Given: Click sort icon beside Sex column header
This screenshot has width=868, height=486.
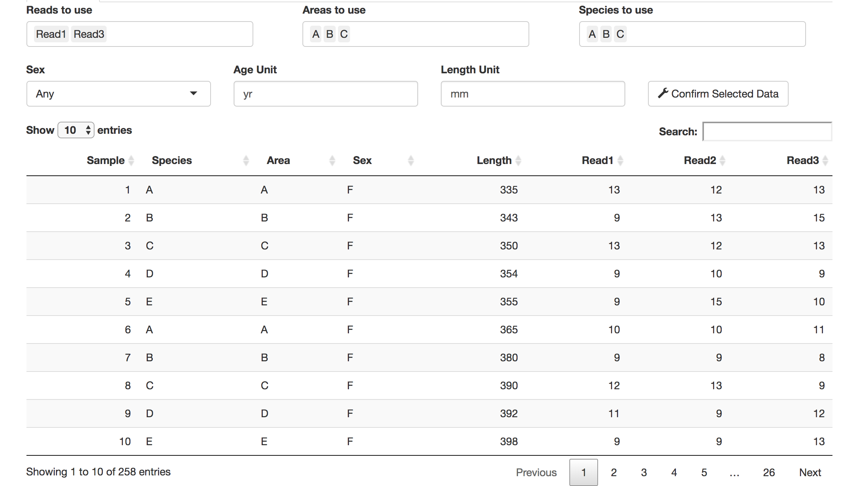Looking at the screenshot, I should click(x=411, y=161).
